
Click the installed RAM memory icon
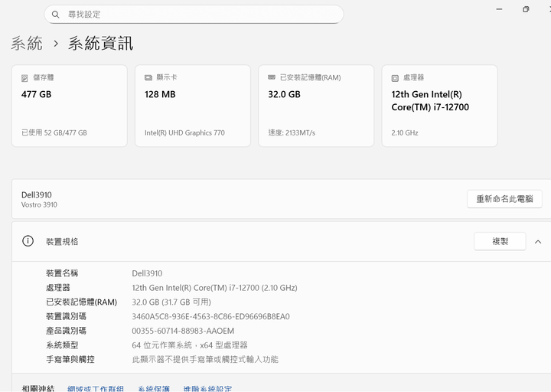pyautogui.click(x=272, y=77)
